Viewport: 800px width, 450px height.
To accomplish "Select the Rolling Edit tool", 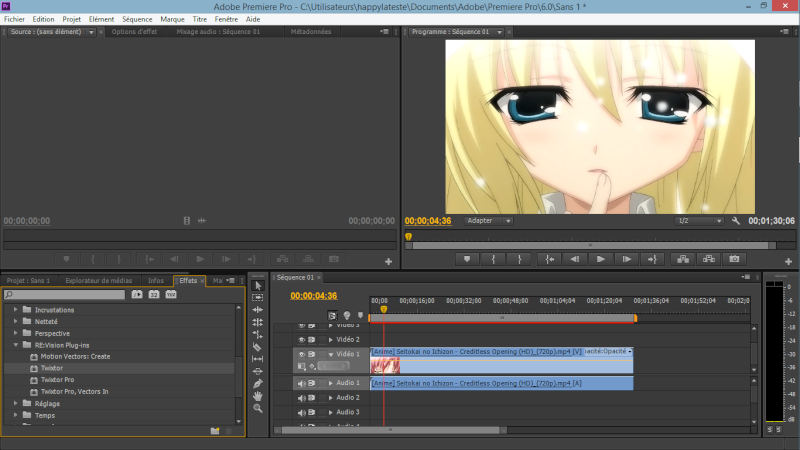I will [x=258, y=322].
